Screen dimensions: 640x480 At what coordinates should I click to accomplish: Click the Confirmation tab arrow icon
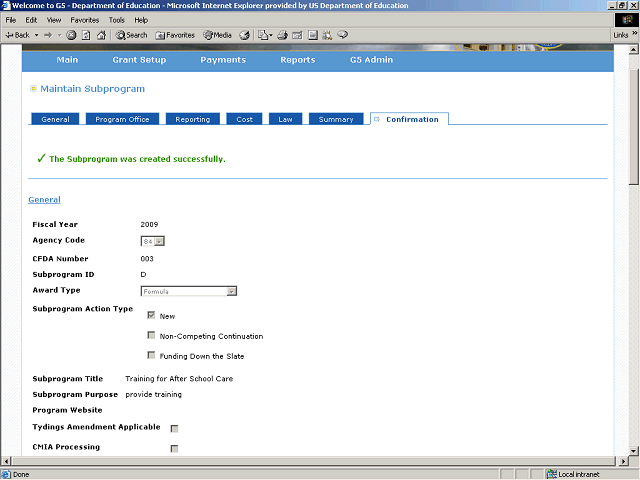(377, 119)
